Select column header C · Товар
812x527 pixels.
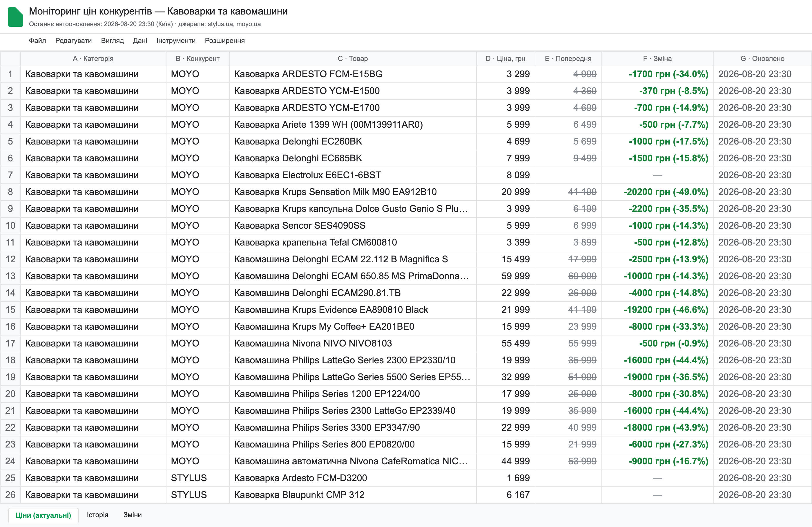click(353, 58)
